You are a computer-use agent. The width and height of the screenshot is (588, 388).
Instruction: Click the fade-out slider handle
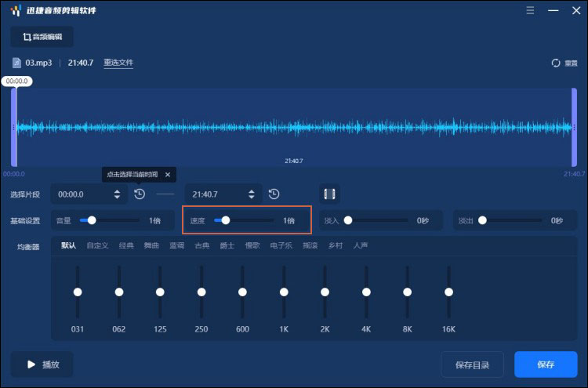[x=482, y=220]
